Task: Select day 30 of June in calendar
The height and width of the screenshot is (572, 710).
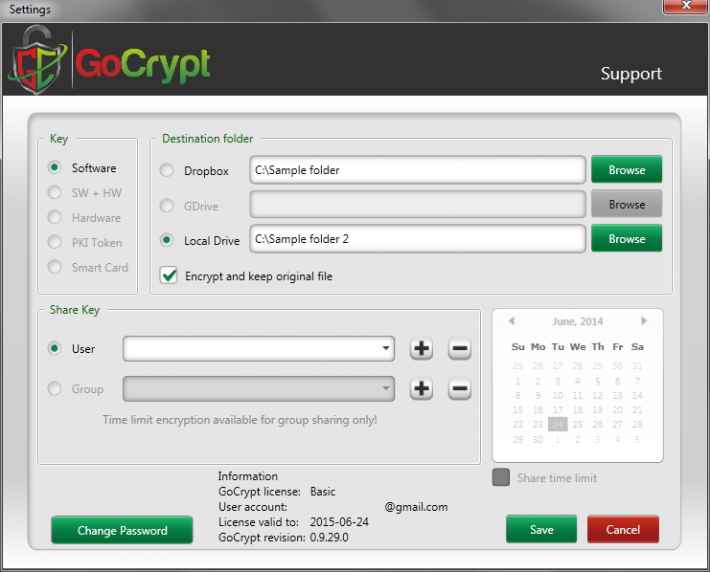Action: pos(537,439)
